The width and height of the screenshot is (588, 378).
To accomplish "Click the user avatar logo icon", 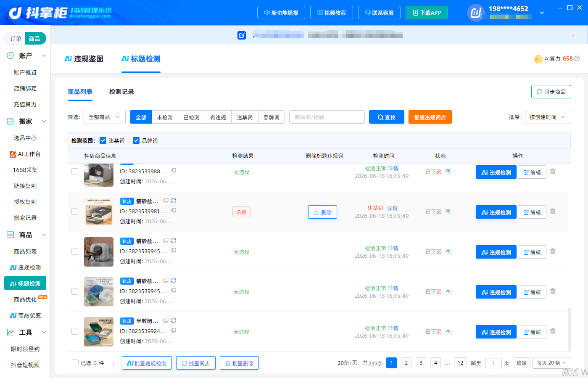I will [x=476, y=13].
